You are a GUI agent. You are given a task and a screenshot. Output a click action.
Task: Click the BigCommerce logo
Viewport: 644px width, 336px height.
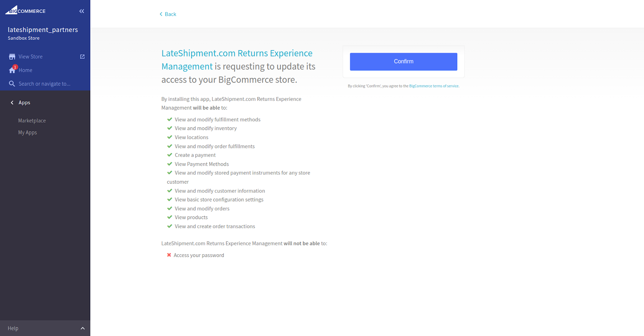tap(25, 10)
